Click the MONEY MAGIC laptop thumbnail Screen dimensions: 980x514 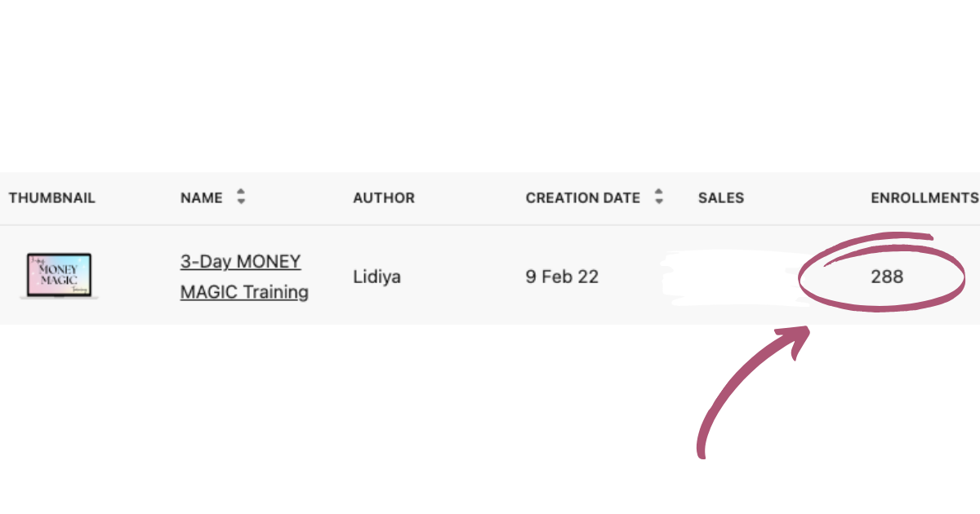(x=59, y=276)
